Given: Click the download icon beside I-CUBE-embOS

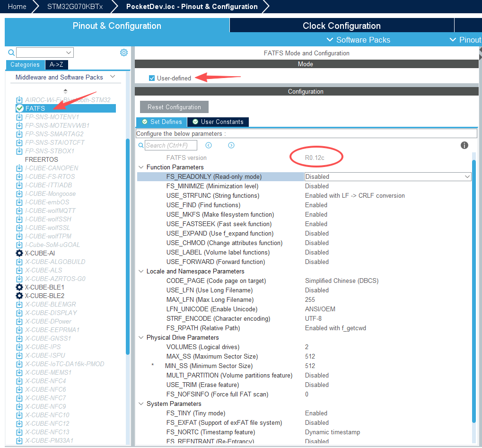Looking at the screenshot, I should click(19, 202).
